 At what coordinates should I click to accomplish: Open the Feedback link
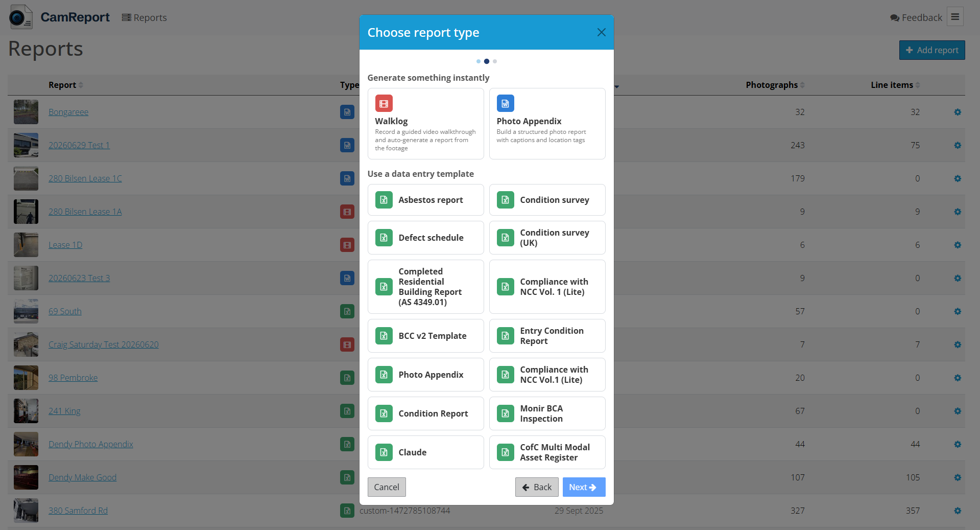(x=916, y=18)
